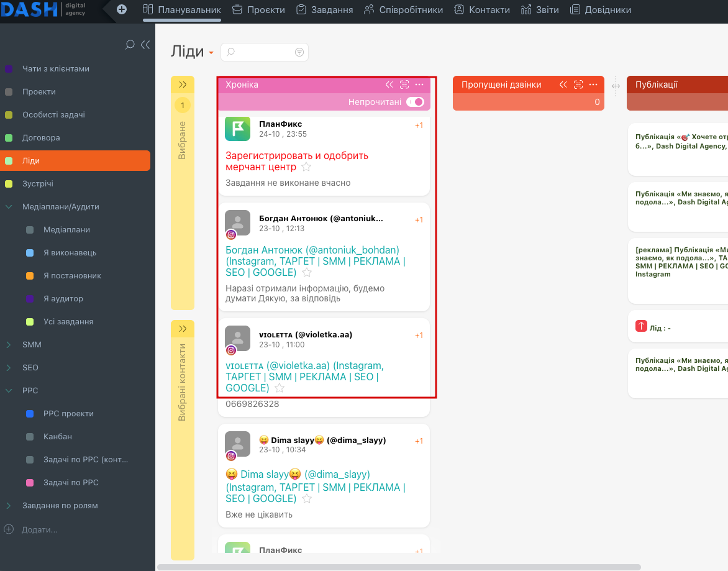Select Договора in sidebar
This screenshot has width=728, height=571.
point(41,138)
